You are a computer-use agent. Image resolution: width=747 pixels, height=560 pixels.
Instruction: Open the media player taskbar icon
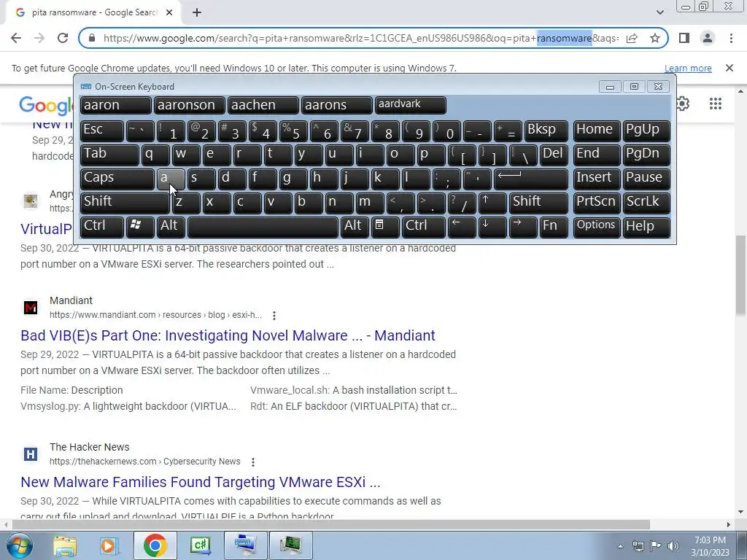tap(109, 545)
